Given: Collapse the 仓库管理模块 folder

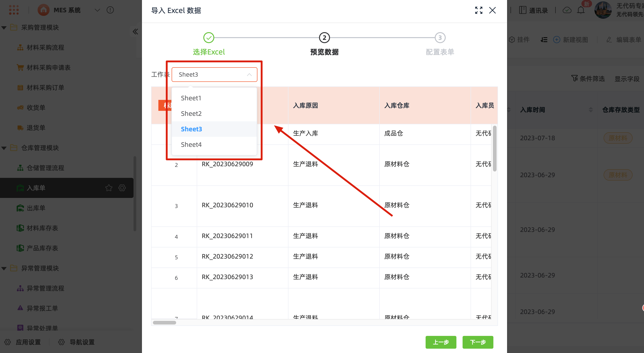Looking at the screenshot, I should tap(4, 148).
